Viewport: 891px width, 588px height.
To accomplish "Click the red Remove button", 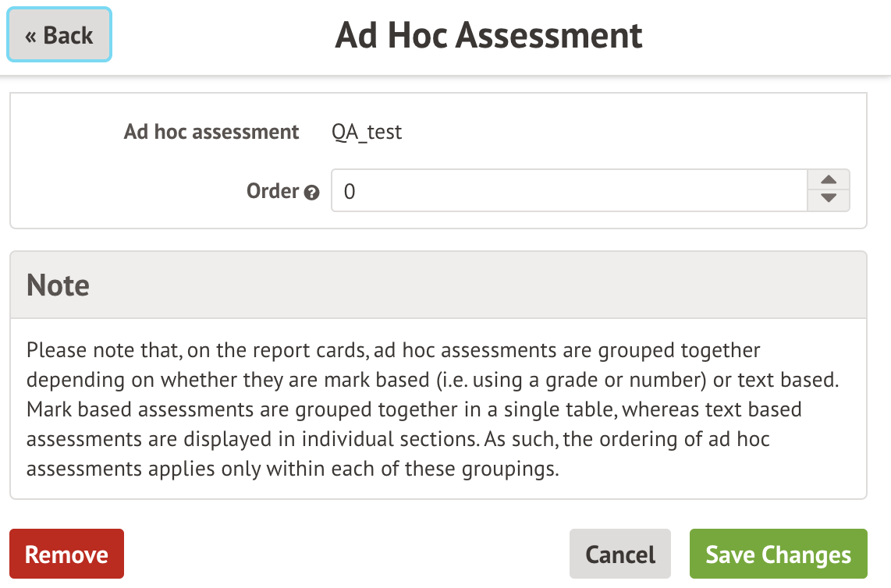I will click(x=66, y=554).
